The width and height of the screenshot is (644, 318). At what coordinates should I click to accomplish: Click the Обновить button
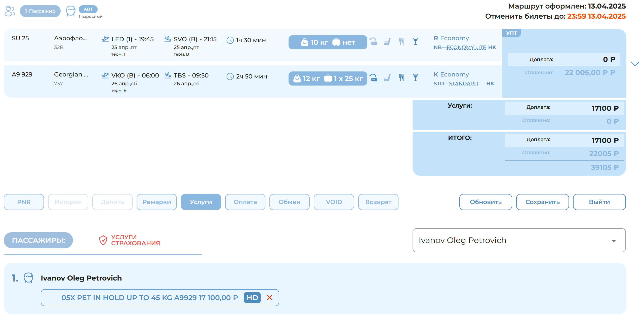[486, 202]
